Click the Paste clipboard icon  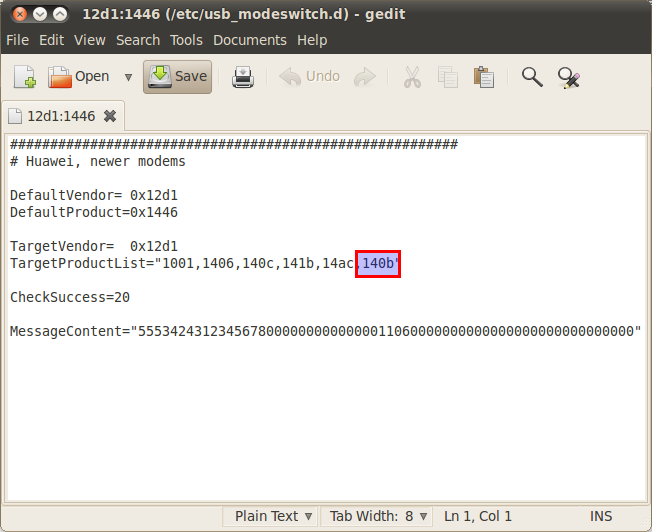click(484, 77)
